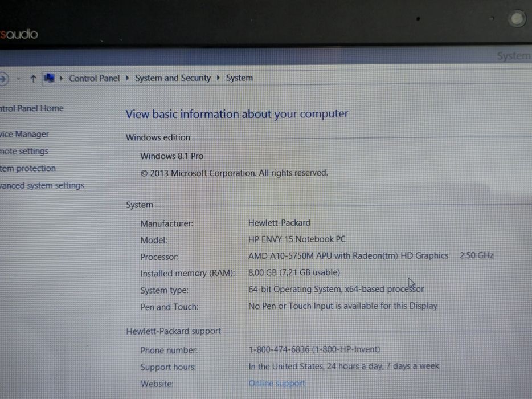Screen dimensions: 532x399
Task: Click the 'System' section header
Action: click(140, 205)
